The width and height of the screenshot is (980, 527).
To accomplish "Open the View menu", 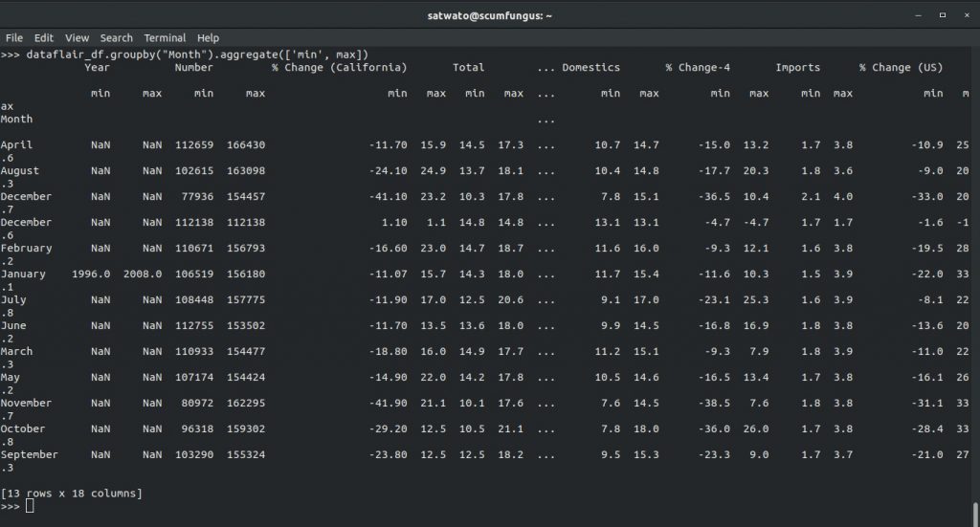I will (77, 38).
